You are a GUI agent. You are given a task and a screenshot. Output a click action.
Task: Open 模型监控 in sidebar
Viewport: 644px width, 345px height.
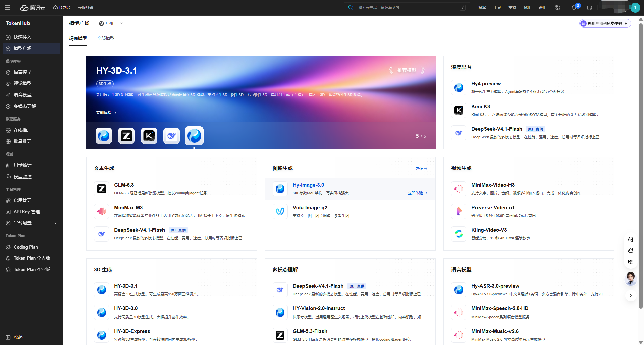[x=32, y=177]
